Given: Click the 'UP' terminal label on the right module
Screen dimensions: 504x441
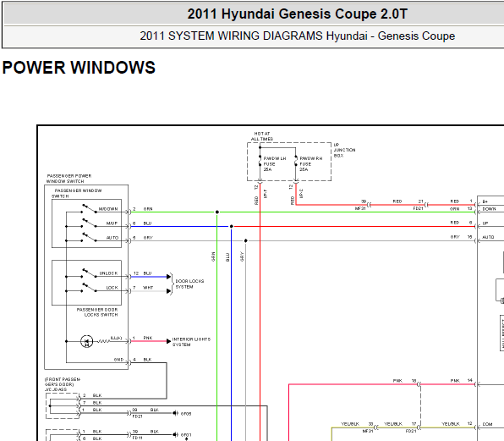Looking at the screenshot, I should click(485, 223).
